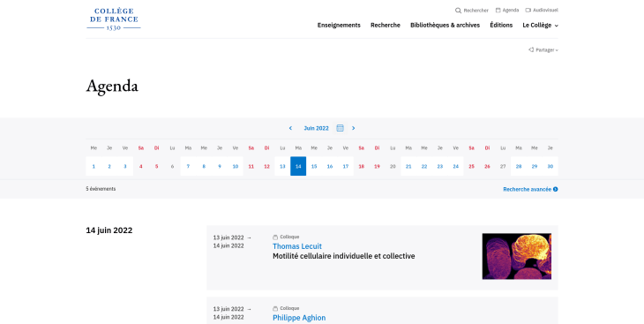The image size is (644, 324).
Task: Open the Recherche avancée link
Action: point(530,189)
